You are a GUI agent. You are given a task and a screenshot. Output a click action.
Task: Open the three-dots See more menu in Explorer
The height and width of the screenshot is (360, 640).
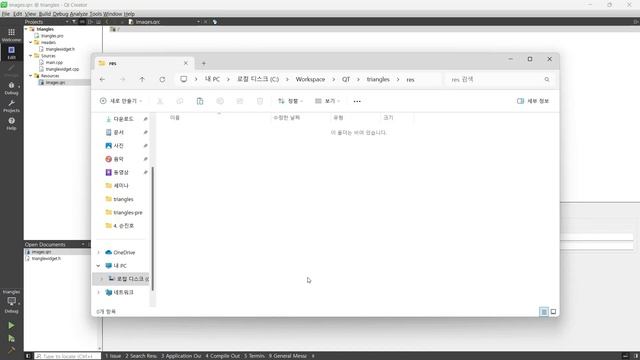(357, 101)
